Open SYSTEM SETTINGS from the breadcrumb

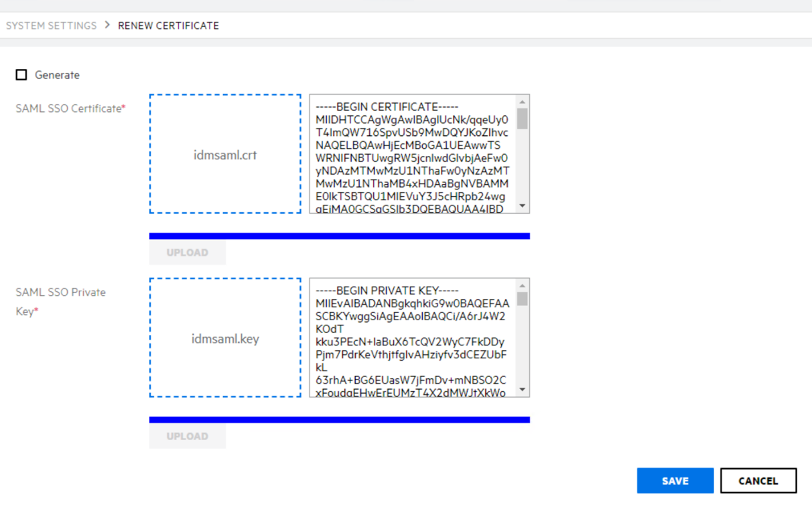click(51, 25)
